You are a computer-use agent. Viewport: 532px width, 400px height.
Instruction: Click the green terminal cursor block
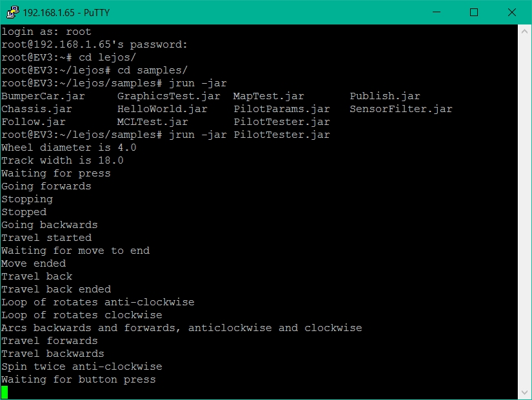pyautogui.click(x=5, y=392)
